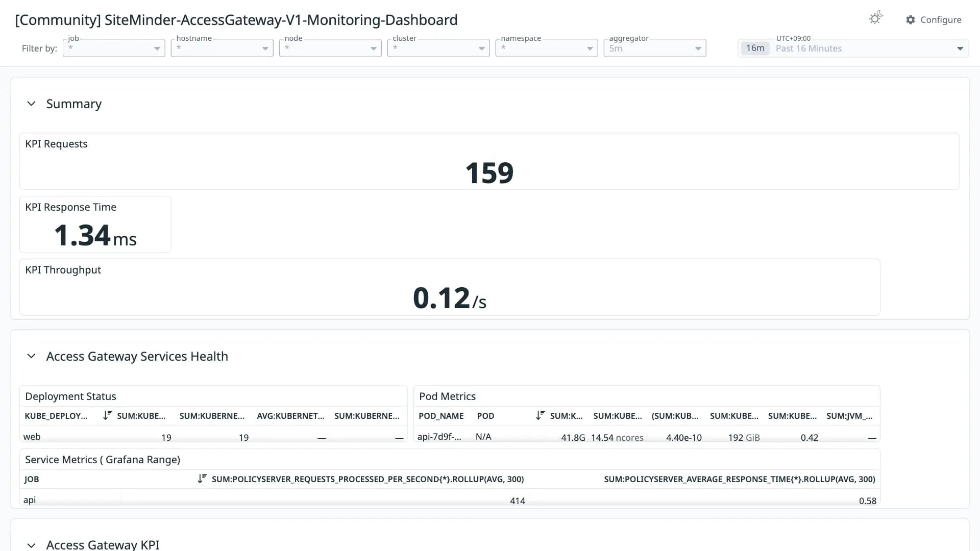Click the KPI Requests widget title
The width and height of the screenshot is (980, 551).
tap(56, 144)
